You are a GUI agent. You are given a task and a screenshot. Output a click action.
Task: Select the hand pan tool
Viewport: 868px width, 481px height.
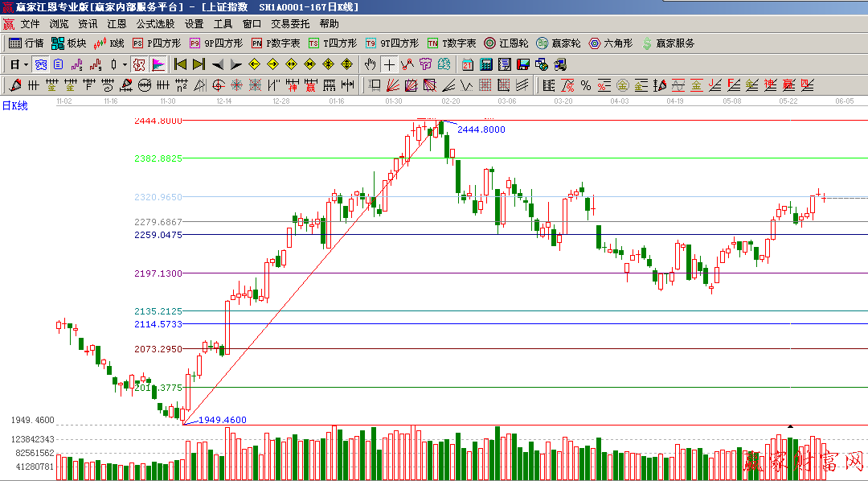371,64
